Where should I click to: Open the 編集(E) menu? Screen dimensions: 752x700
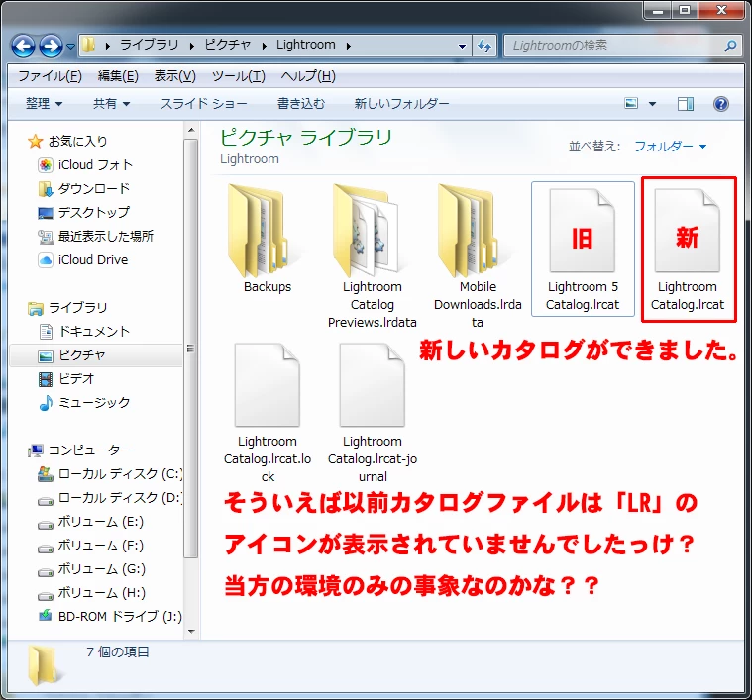pos(118,76)
